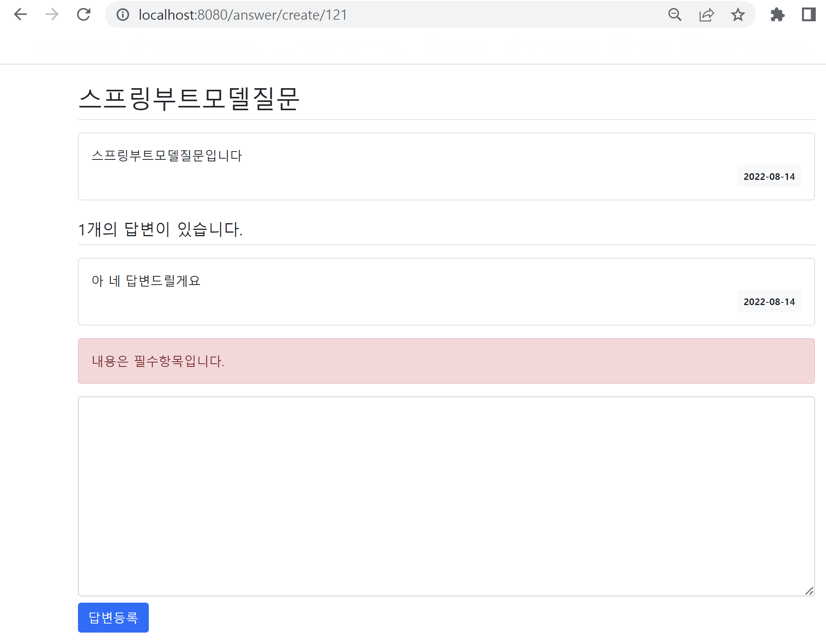Click the 1개의 답변이 있습니다 heading
826x644 pixels.
pyautogui.click(x=160, y=229)
